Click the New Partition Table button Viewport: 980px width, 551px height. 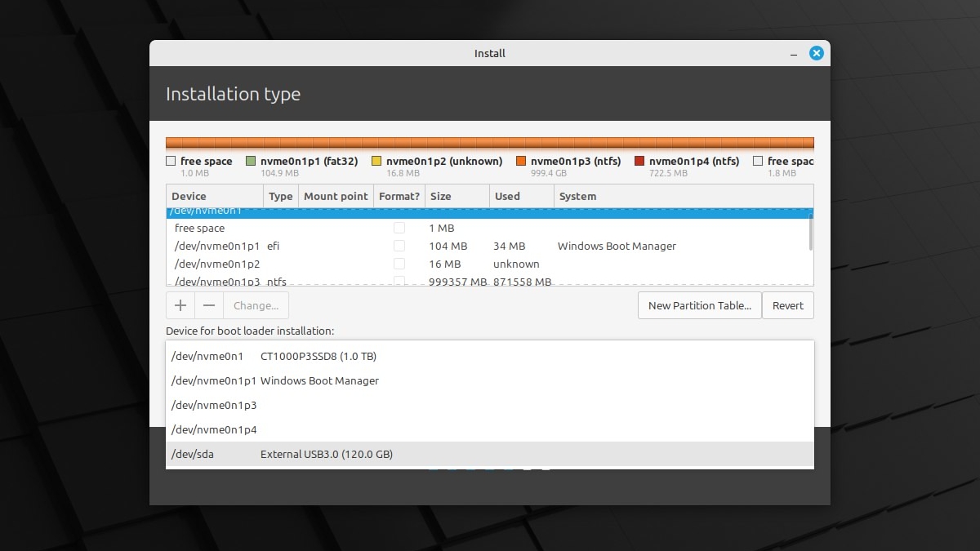pyautogui.click(x=699, y=305)
